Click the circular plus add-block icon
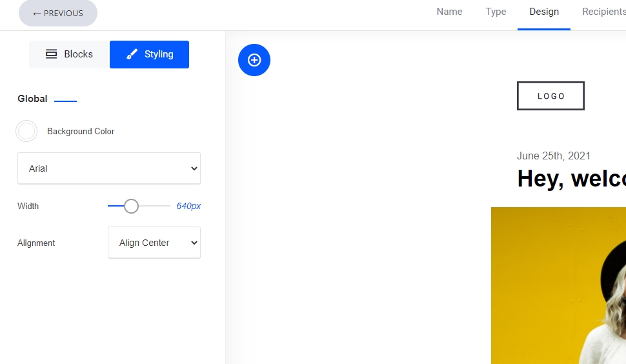The image size is (626, 364). [254, 60]
